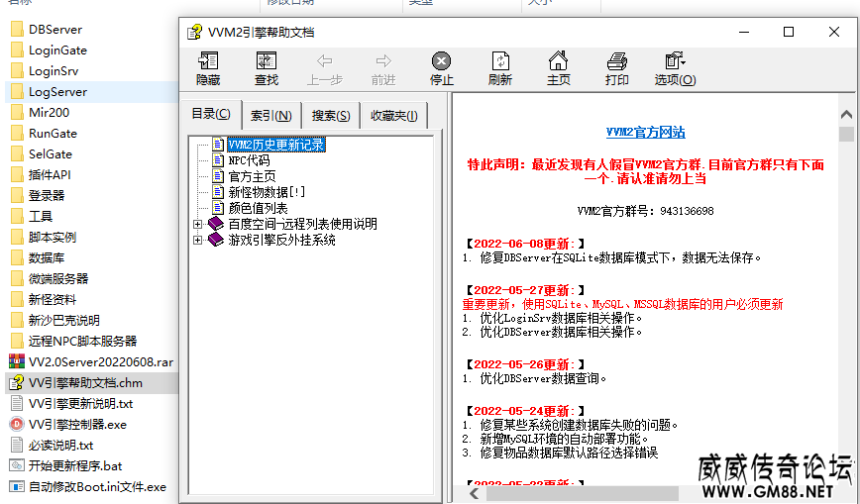Image resolution: width=860 pixels, height=504 pixels.
Task: Click the 刷新 (Refresh) toolbar icon
Action: [x=500, y=68]
